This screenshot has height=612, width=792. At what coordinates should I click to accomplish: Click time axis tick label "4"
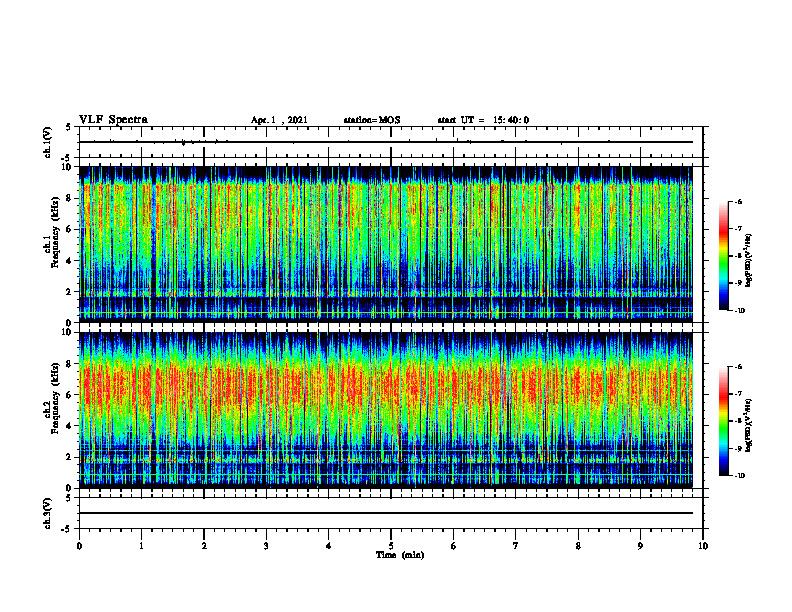(x=329, y=546)
